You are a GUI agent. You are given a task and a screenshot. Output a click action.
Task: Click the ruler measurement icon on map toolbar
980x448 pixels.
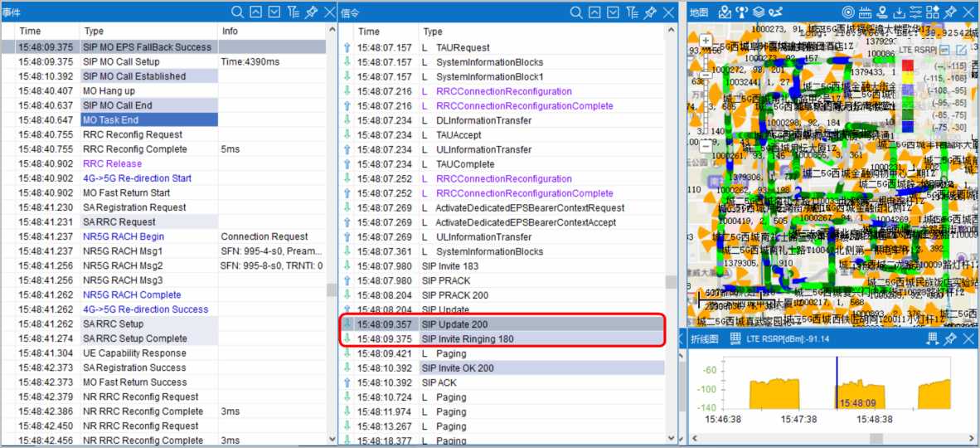[x=865, y=12]
